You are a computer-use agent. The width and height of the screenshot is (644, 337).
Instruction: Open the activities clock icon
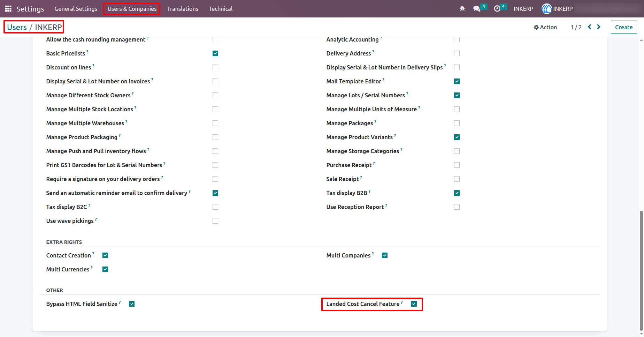497,9
